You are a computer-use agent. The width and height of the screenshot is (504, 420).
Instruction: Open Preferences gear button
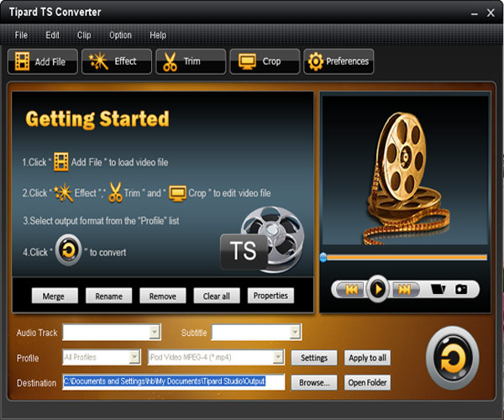tap(339, 61)
